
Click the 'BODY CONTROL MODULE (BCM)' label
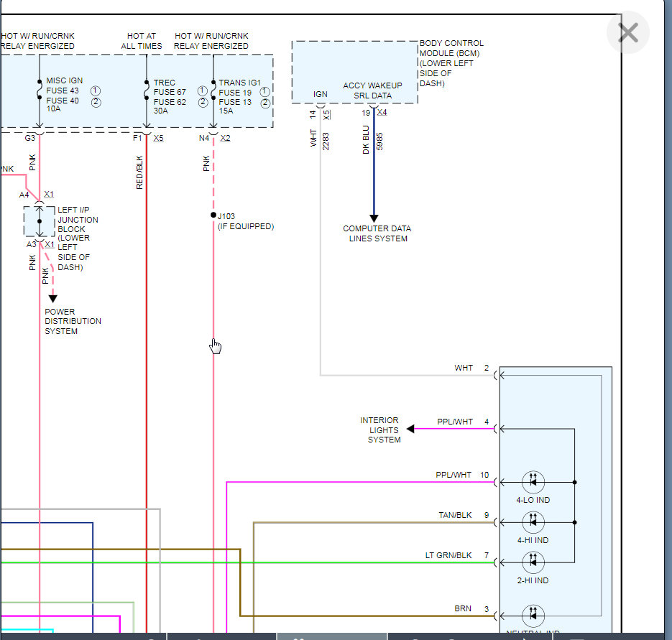click(451, 48)
